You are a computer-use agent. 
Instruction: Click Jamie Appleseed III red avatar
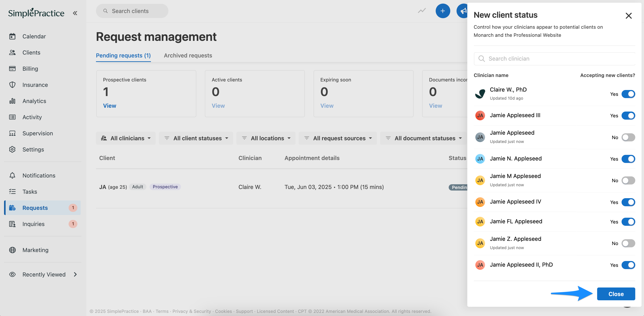pos(480,115)
